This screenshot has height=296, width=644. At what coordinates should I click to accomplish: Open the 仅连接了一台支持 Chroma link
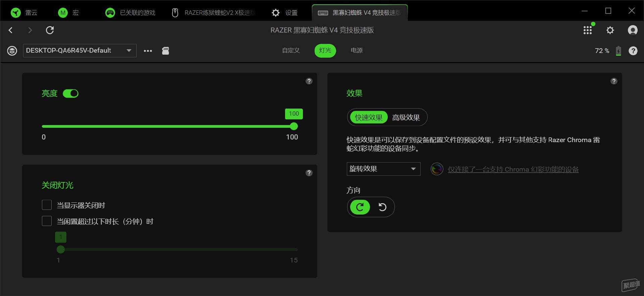click(513, 170)
